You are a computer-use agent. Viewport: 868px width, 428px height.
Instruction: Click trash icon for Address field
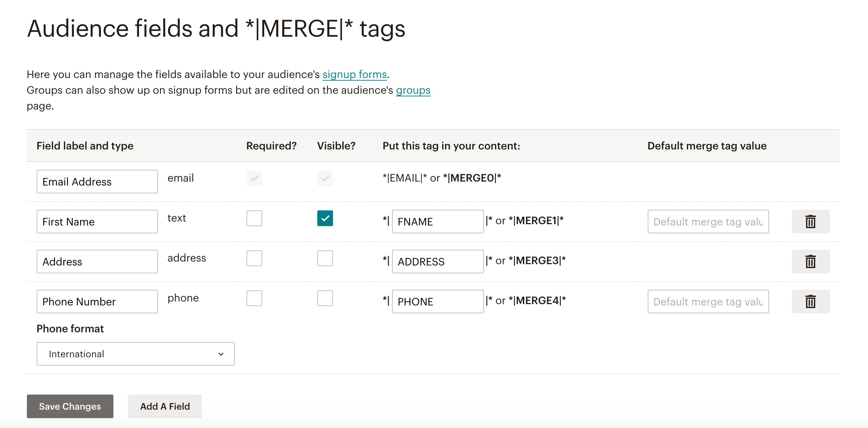click(x=810, y=262)
